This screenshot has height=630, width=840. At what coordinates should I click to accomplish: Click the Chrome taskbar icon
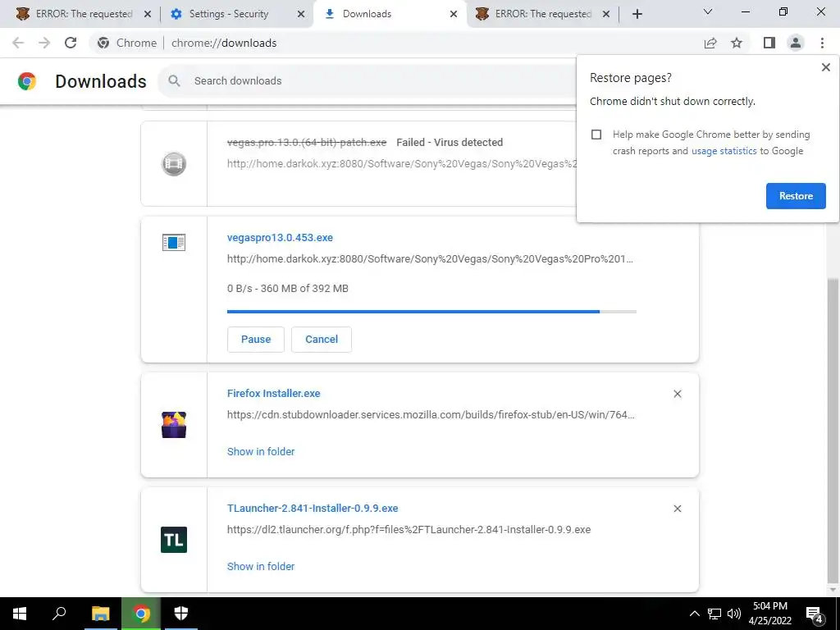click(x=141, y=614)
